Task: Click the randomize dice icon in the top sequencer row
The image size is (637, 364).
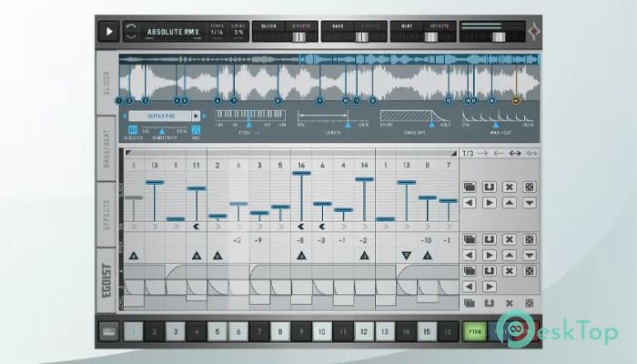Action: 528,187
